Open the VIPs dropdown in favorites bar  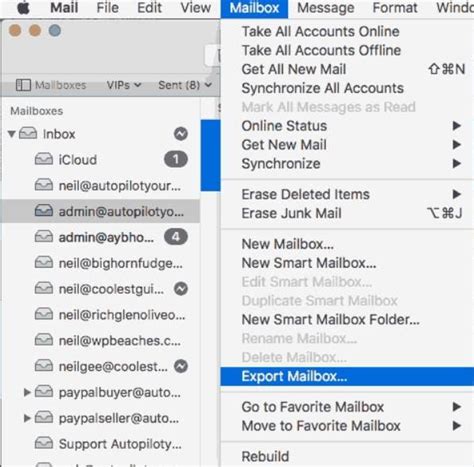(x=124, y=85)
